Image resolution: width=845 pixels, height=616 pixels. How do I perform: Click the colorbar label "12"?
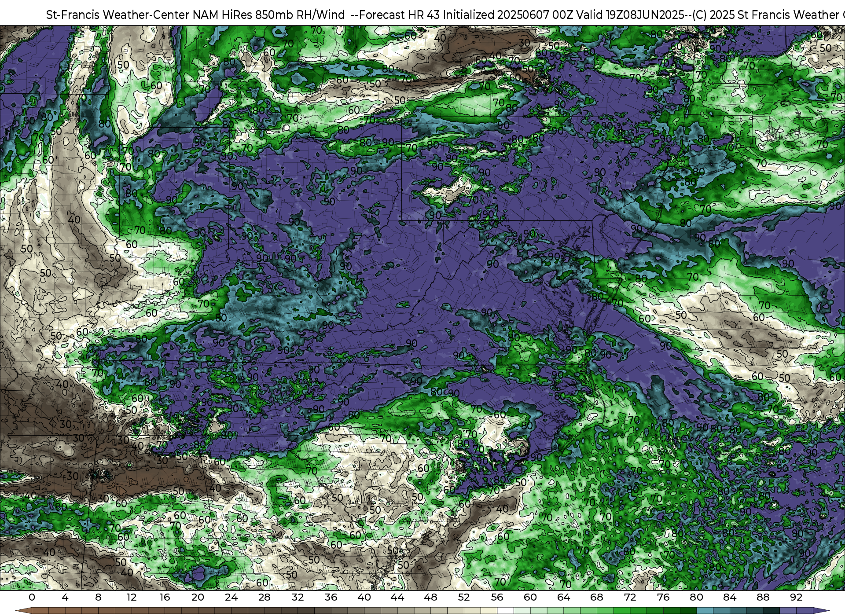pyautogui.click(x=132, y=598)
